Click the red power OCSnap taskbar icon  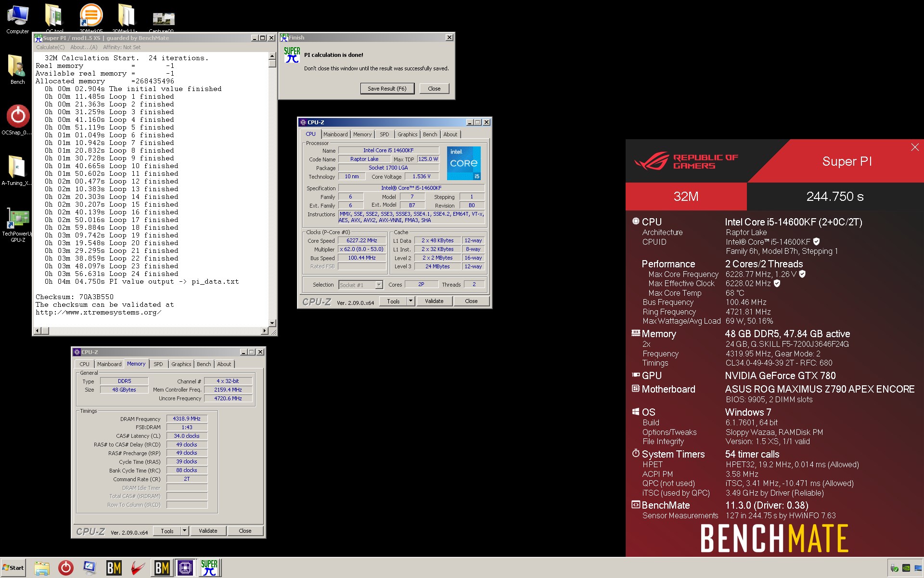click(x=66, y=568)
